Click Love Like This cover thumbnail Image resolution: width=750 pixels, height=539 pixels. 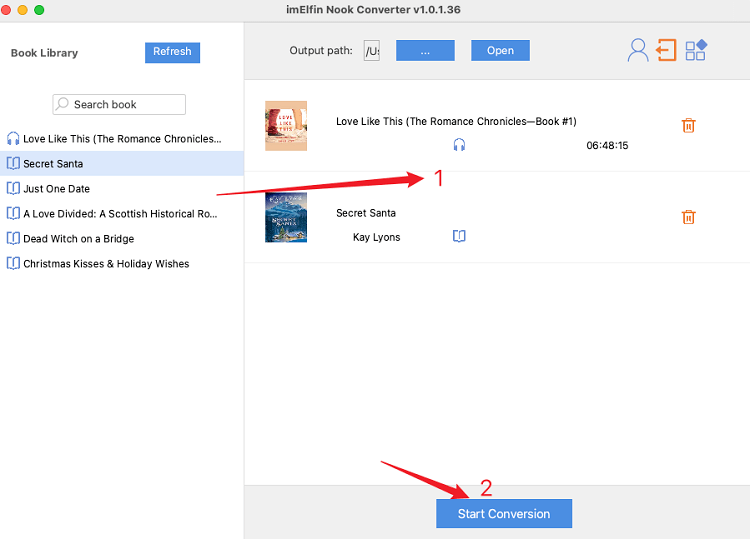click(x=286, y=126)
